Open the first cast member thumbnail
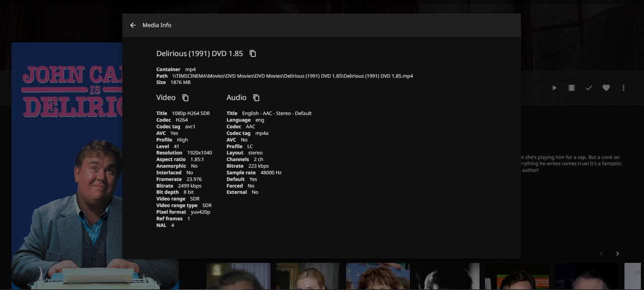Screen dimensions: 644x290 [x=238, y=276]
